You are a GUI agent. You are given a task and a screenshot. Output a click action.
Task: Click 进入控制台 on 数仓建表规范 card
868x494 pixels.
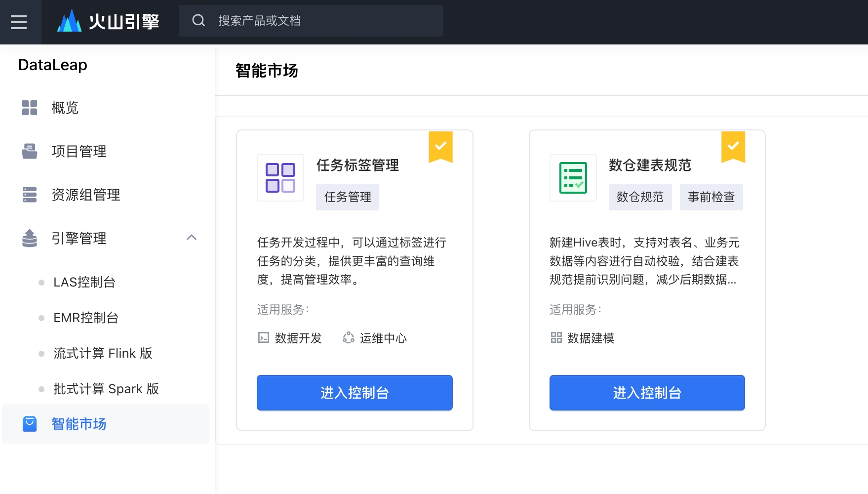click(x=647, y=393)
